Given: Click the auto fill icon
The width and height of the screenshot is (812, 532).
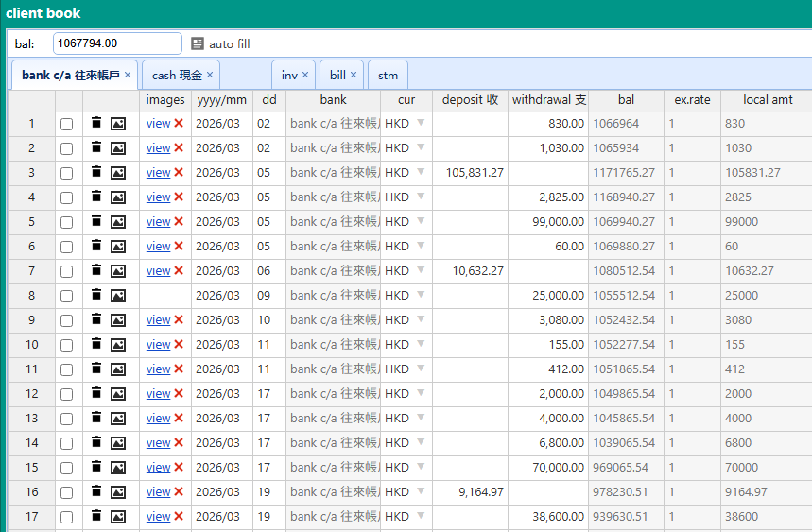Looking at the screenshot, I should pyautogui.click(x=198, y=43).
